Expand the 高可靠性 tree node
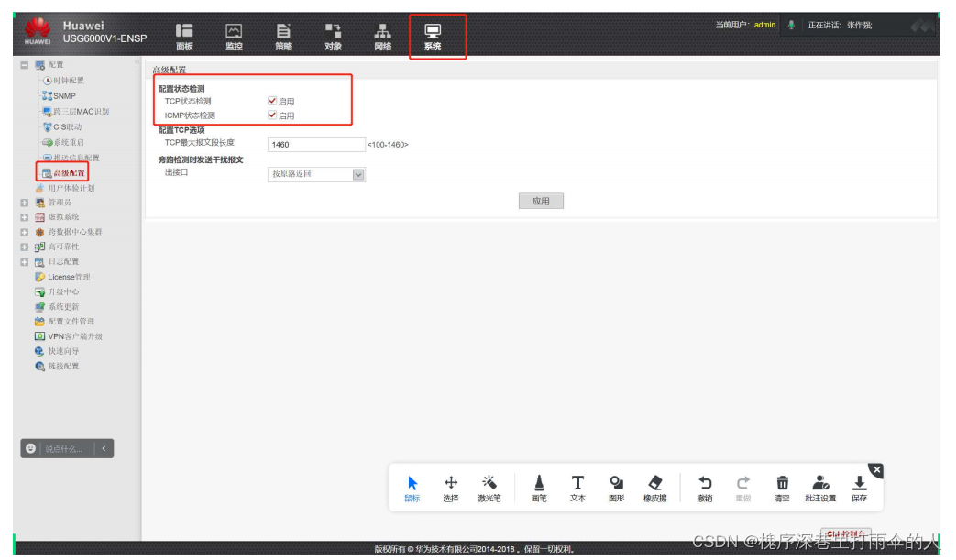The width and height of the screenshot is (956, 560). pos(25,247)
